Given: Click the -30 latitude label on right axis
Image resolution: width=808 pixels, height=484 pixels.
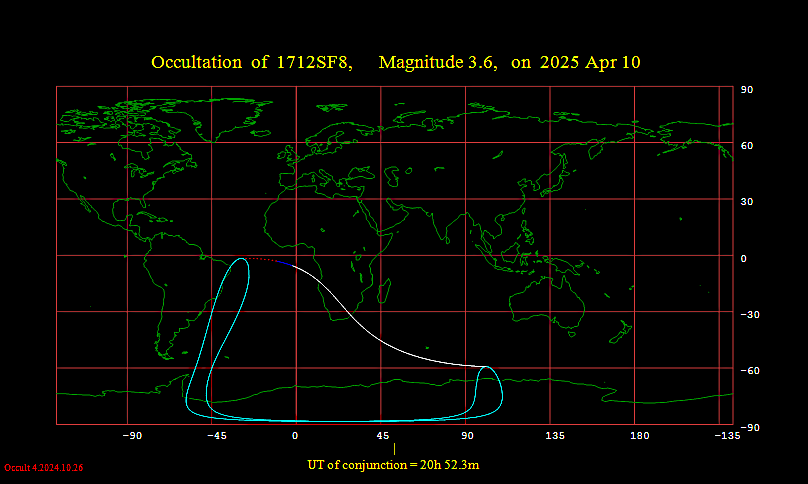Looking at the screenshot, I should (x=746, y=314).
